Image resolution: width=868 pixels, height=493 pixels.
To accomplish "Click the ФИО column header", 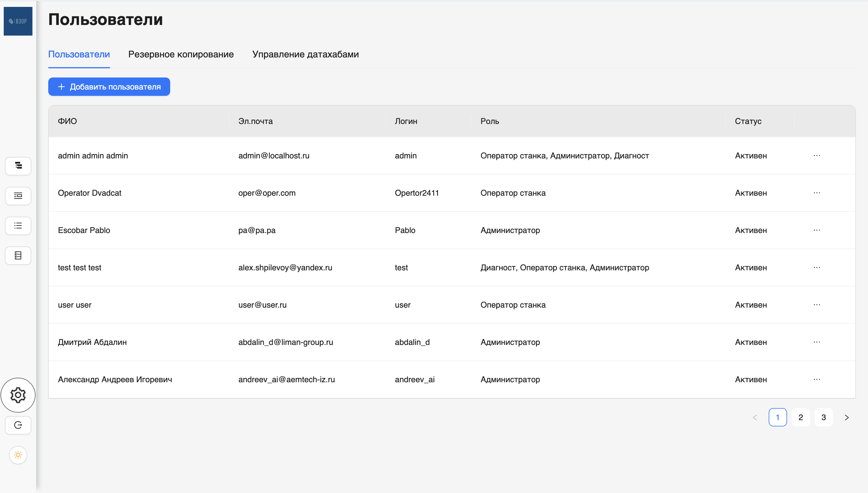I will [67, 121].
